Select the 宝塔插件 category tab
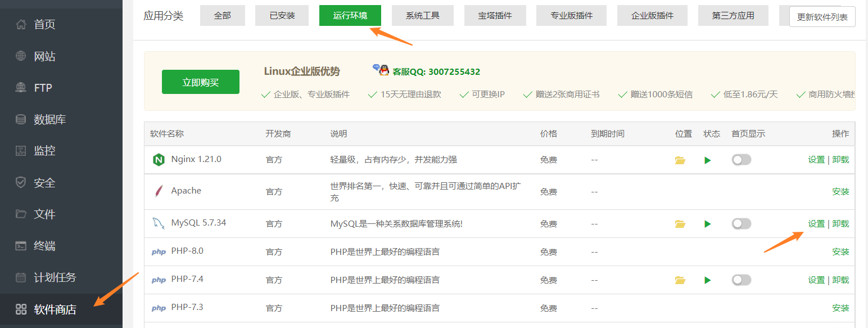The image size is (868, 328). click(x=495, y=15)
